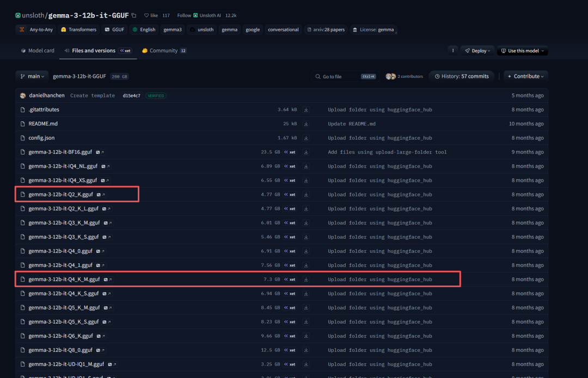Focus the Go to file search field
This screenshot has width=588, height=378.
[x=345, y=77]
